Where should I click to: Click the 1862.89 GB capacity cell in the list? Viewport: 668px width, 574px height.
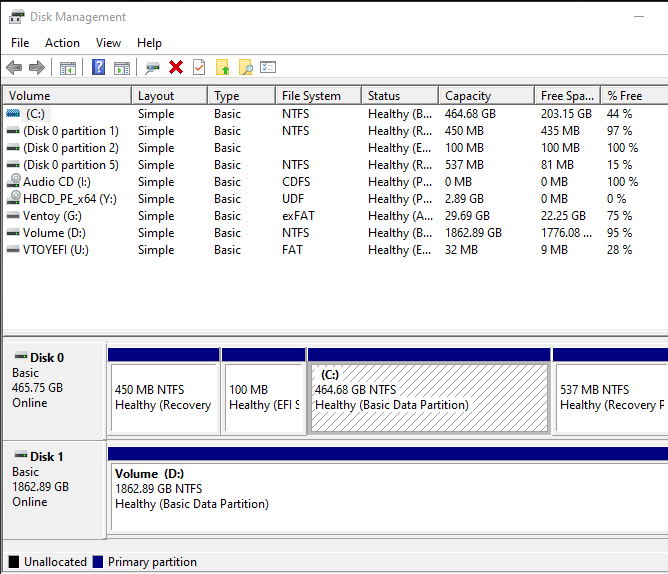(473, 233)
